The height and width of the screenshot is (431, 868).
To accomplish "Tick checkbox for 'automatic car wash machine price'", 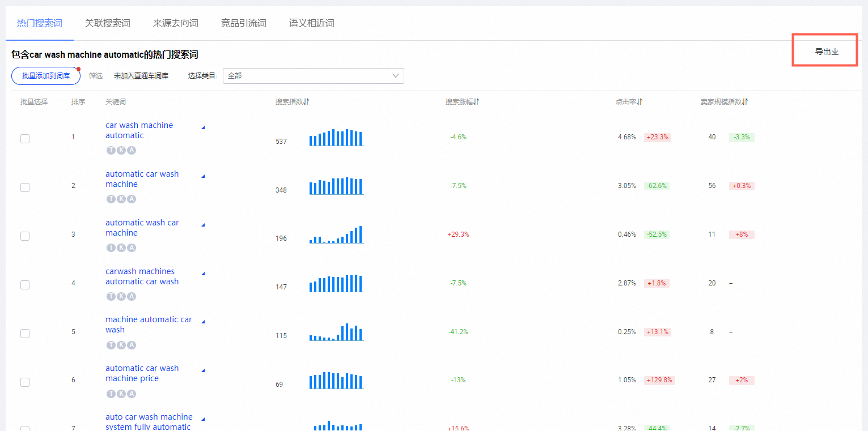I will pos(25,382).
